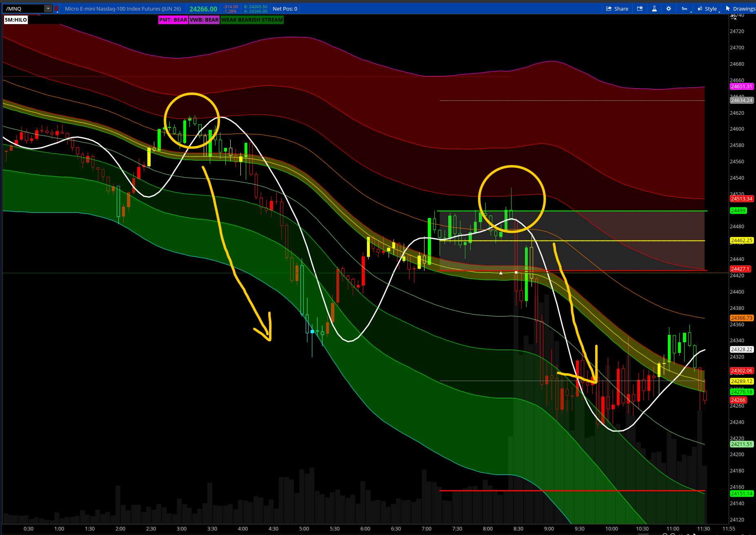Click the red symbol link indicator icon

pyautogui.click(x=57, y=9)
